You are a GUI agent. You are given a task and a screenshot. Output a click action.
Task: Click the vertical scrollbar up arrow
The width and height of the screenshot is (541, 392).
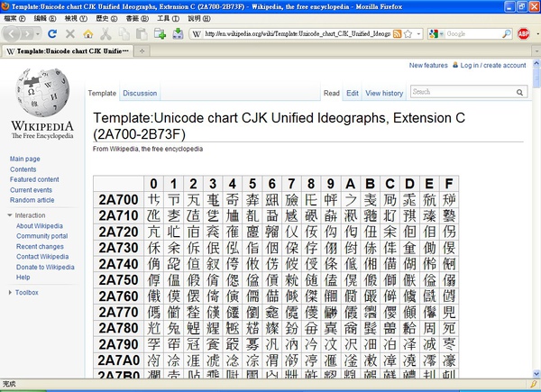tap(536, 63)
